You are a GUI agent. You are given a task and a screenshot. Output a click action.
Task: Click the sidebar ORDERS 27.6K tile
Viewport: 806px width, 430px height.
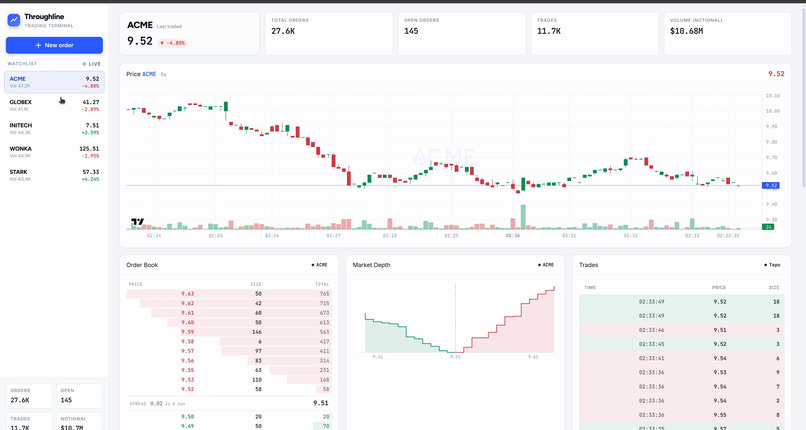pos(29,396)
